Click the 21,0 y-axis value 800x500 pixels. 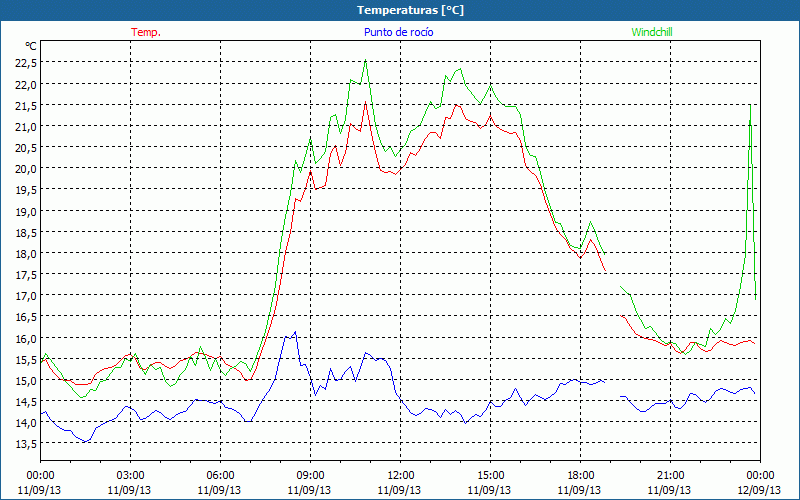pos(26,127)
